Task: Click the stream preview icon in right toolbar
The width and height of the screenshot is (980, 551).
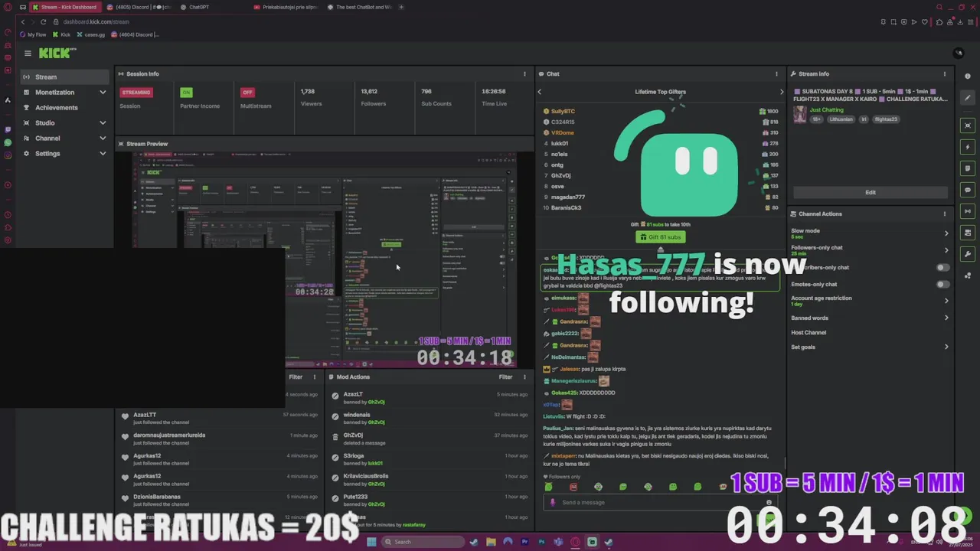Action: [968, 126]
